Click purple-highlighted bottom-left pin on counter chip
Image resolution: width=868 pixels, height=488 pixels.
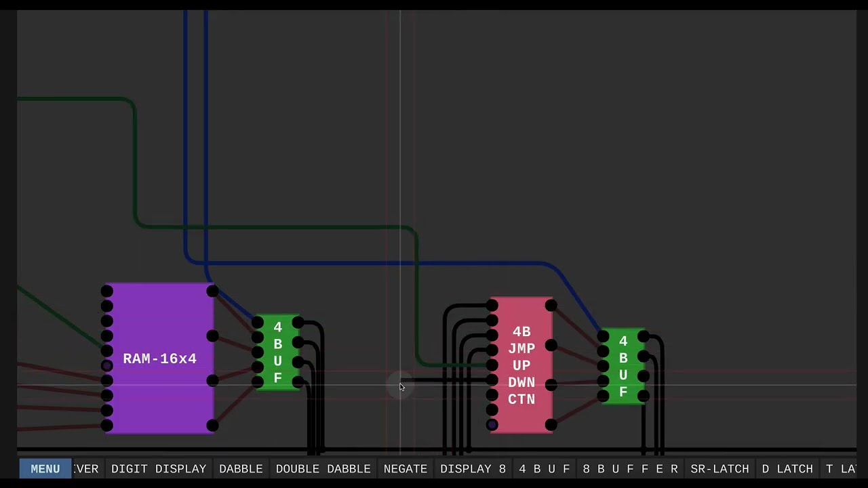pyautogui.click(x=492, y=425)
